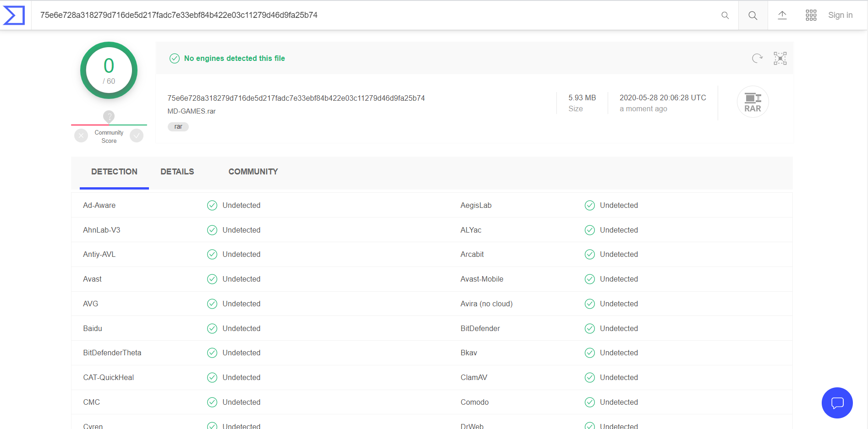Click the upload file arrow icon
The width and height of the screenshot is (868, 429).
coord(782,16)
